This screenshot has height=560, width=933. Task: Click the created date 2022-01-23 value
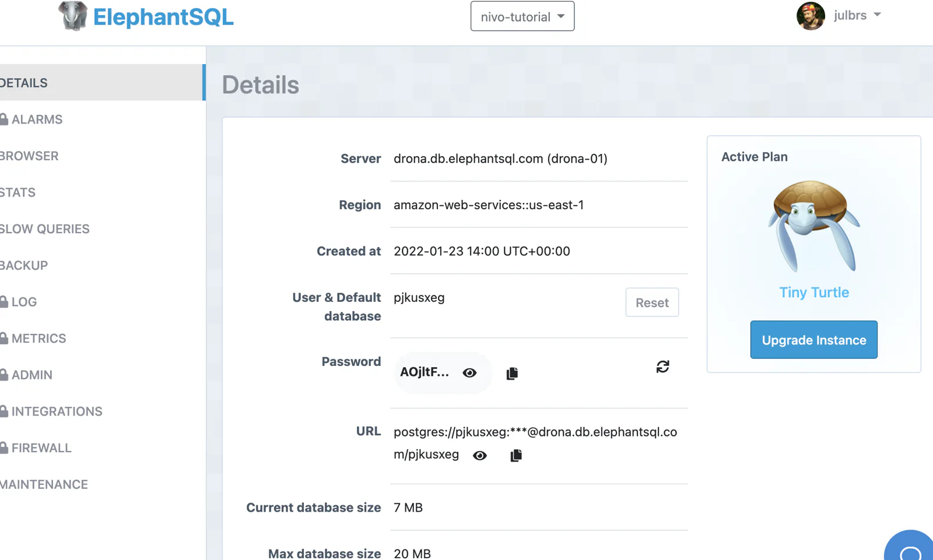click(482, 251)
